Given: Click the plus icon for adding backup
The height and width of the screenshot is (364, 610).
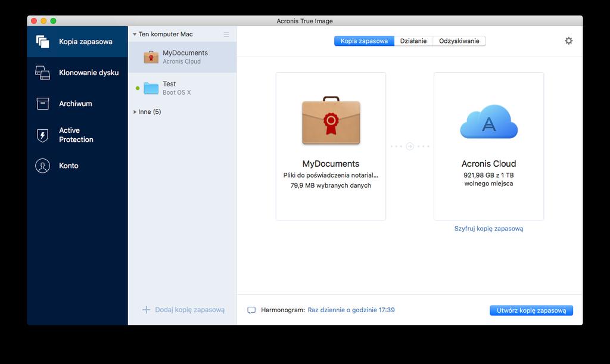Looking at the screenshot, I should tap(146, 310).
